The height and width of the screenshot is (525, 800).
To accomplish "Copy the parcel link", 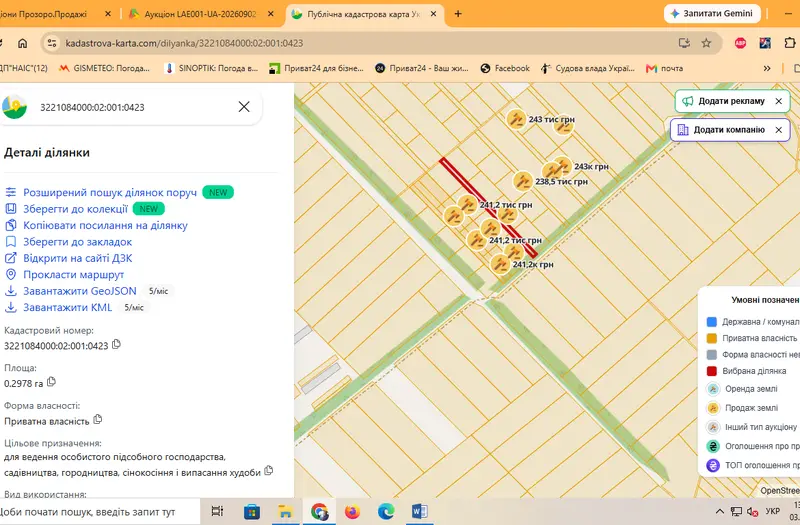I will coord(105,225).
